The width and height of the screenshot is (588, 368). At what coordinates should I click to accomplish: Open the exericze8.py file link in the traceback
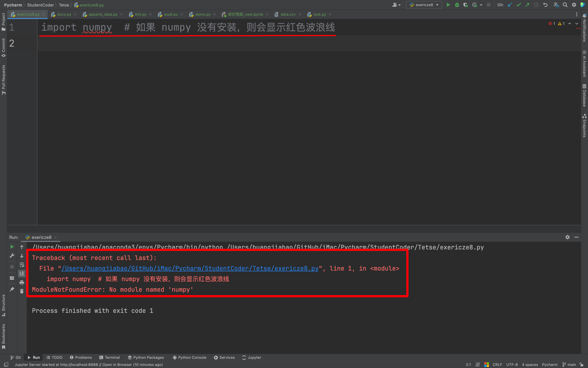(190, 269)
